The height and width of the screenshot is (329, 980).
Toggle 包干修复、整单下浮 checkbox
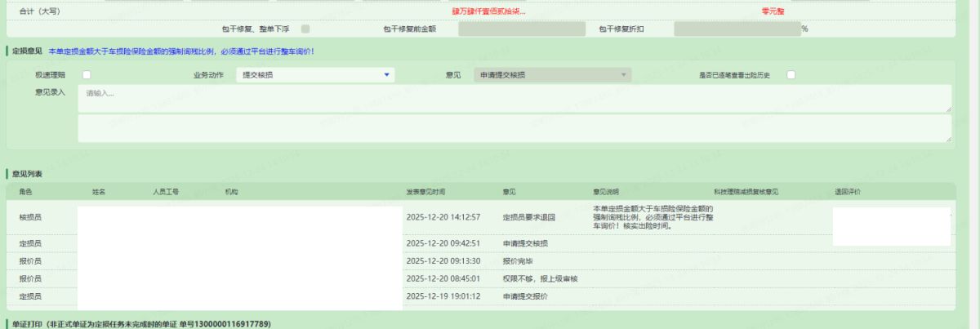click(305, 29)
